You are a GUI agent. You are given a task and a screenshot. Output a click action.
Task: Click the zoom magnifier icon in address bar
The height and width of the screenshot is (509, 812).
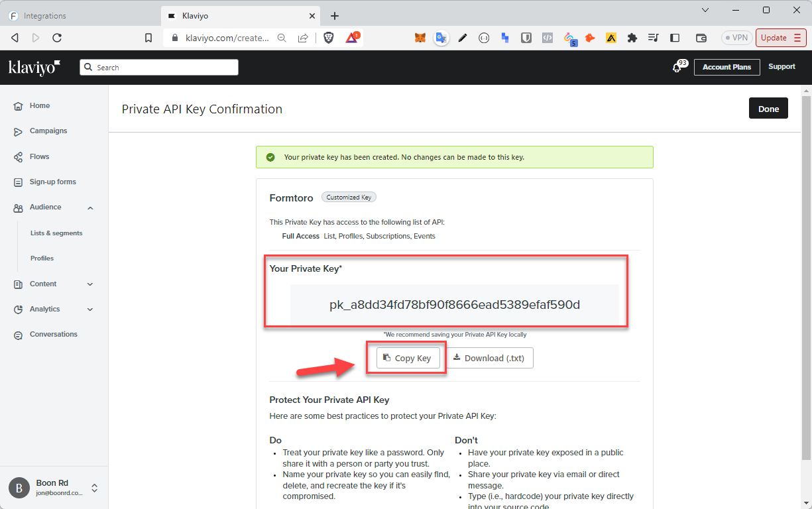click(x=282, y=38)
